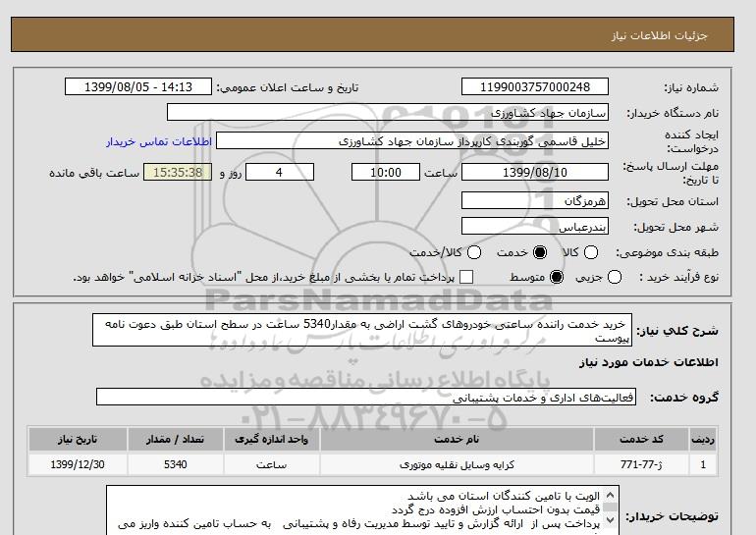Viewport: 756px width, 535px height.
Task: Select the کالا radio button
Action: click(x=591, y=252)
